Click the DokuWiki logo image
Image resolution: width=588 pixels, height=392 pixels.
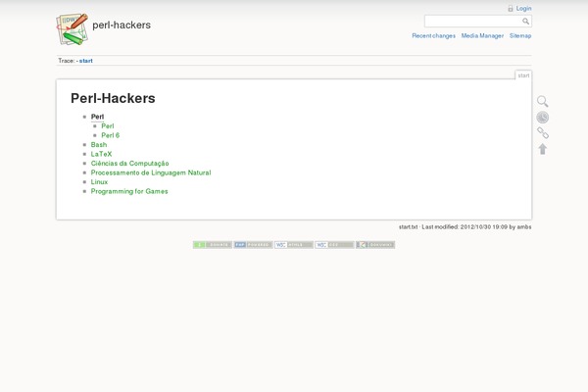click(72, 28)
